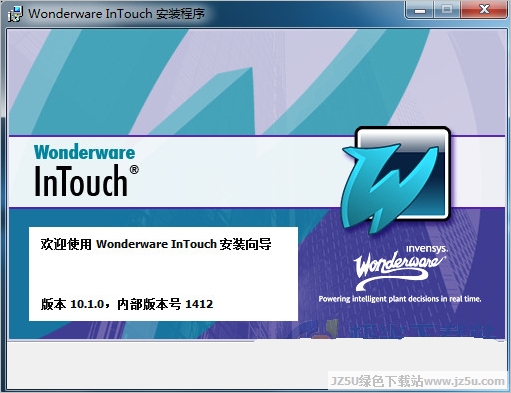This screenshot has height=393, width=511.
Task: Click the large Wonderware W logo icon
Action: pos(396,180)
